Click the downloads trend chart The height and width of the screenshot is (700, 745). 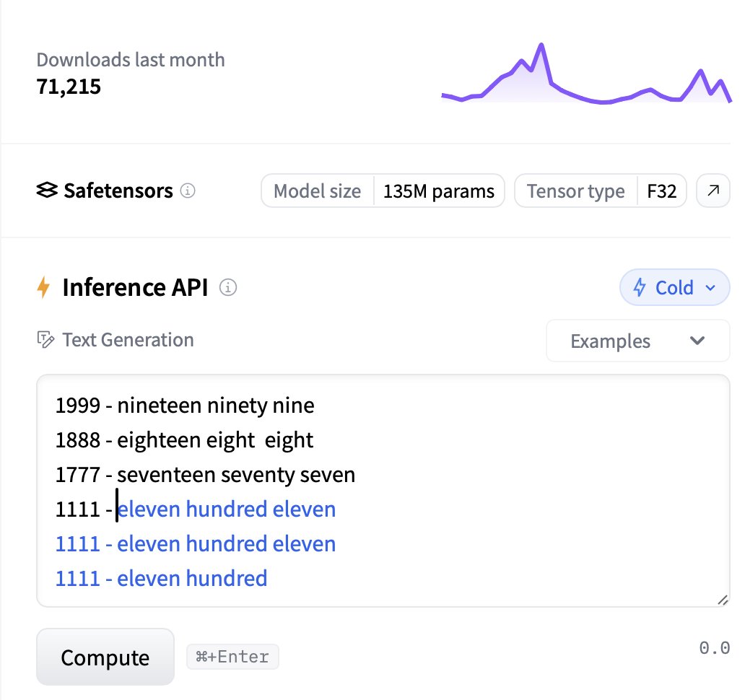586,73
